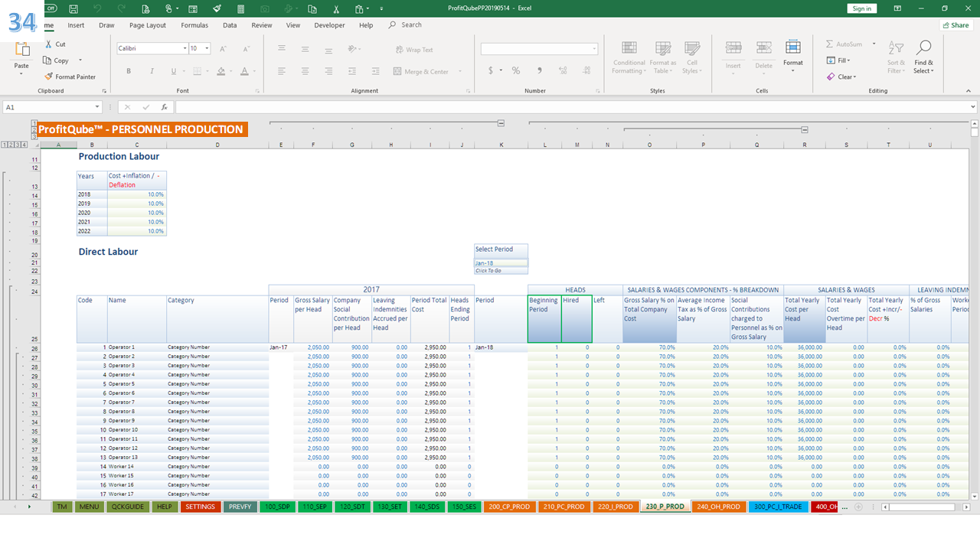Expand the Name Box dropdown arrow

point(97,107)
